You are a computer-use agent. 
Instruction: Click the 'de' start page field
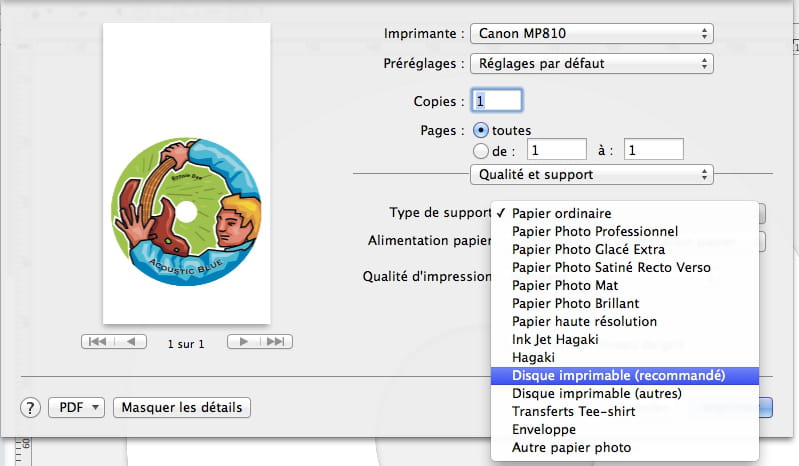pos(556,150)
